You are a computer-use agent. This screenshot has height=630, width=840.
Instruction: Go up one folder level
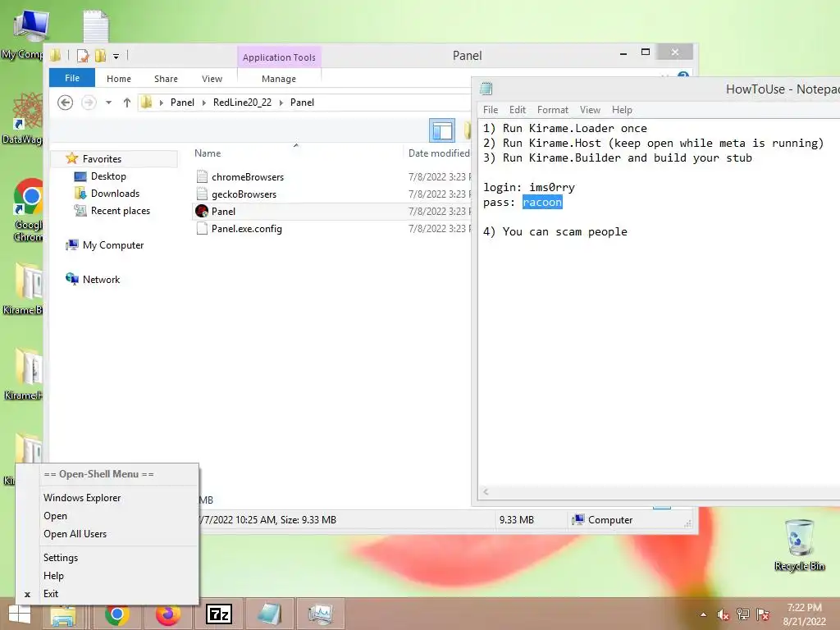coord(126,103)
